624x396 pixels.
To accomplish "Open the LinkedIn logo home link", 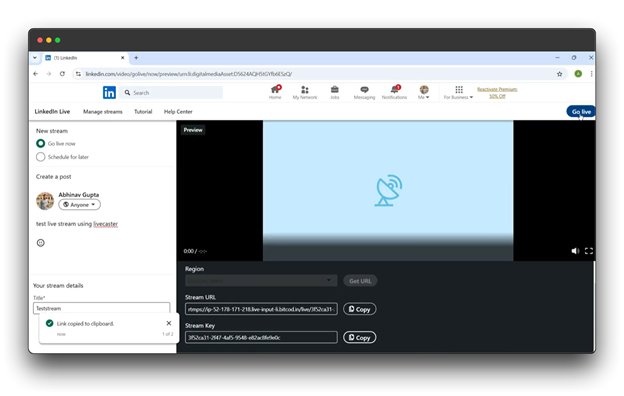I will pos(109,92).
